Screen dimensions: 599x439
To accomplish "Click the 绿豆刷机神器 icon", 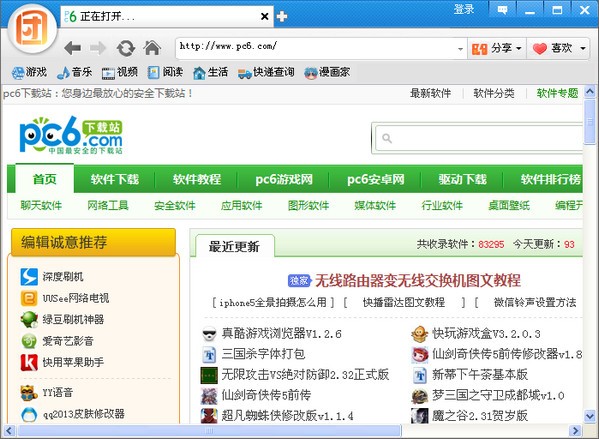I will pyautogui.click(x=29, y=319).
